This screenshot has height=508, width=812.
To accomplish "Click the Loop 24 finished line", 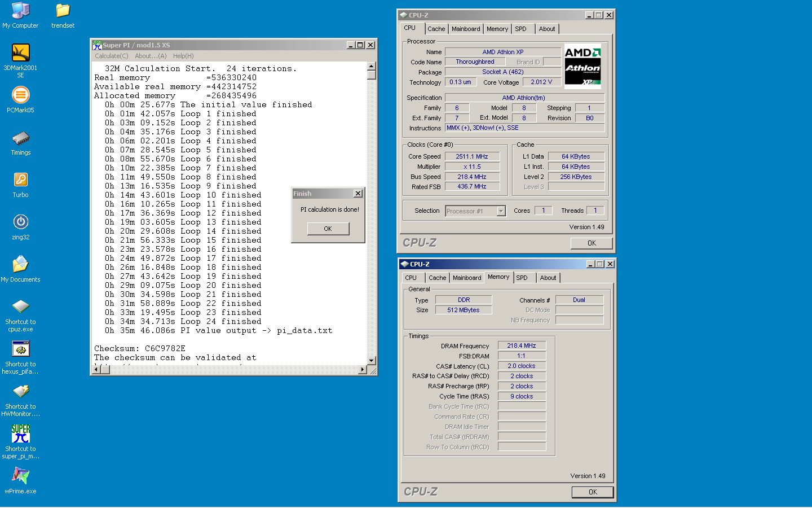I will pyautogui.click(x=183, y=321).
